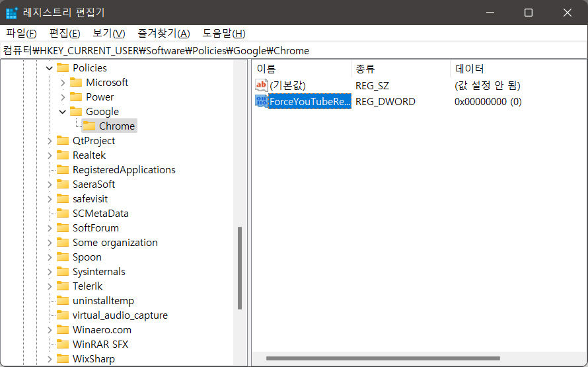This screenshot has height=367, width=588.
Task: Maximize the Registry Editor window
Action: pos(529,13)
